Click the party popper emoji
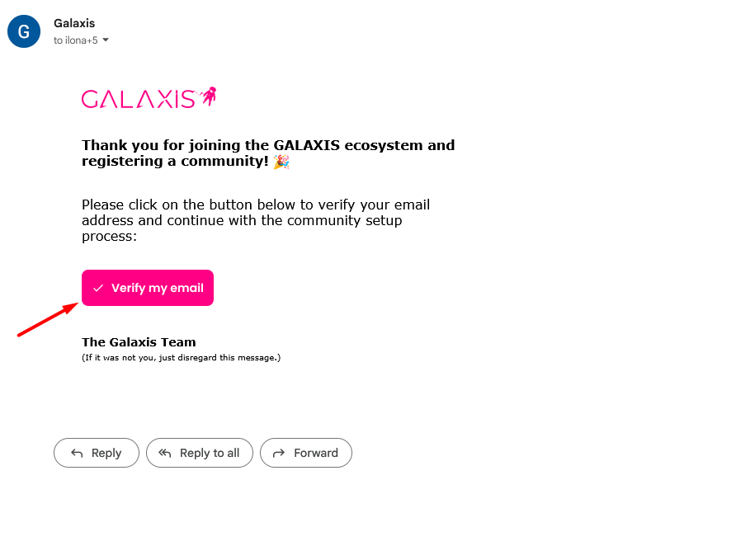This screenshot has width=736, height=560. (x=281, y=162)
